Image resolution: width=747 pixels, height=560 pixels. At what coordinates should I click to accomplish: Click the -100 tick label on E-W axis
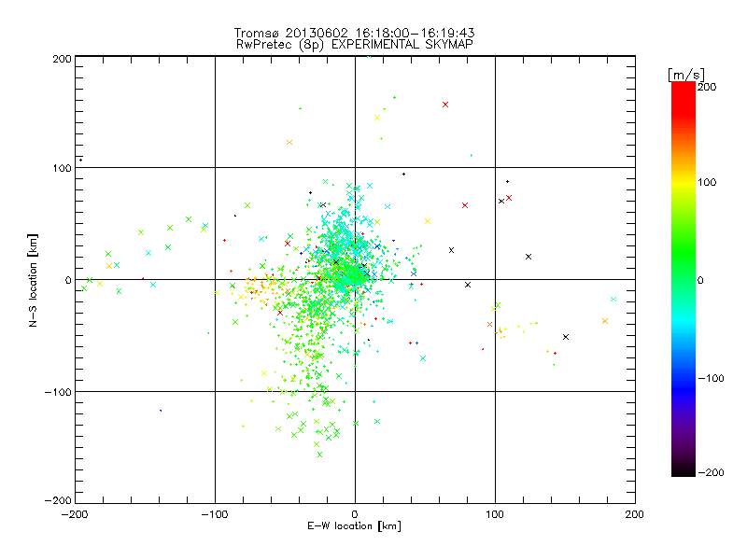[x=215, y=515]
